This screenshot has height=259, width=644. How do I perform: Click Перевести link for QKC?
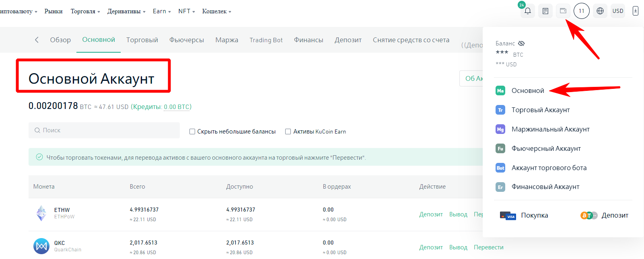pos(488,247)
